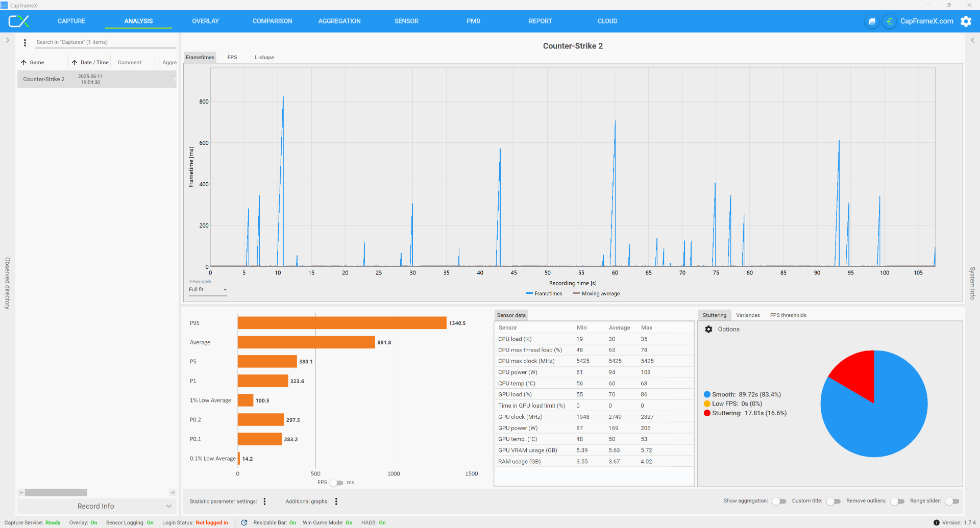This screenshot has height=528, width=980.
Task: Open the screenshot capture icon in header
Action: (x=872, y=21)
